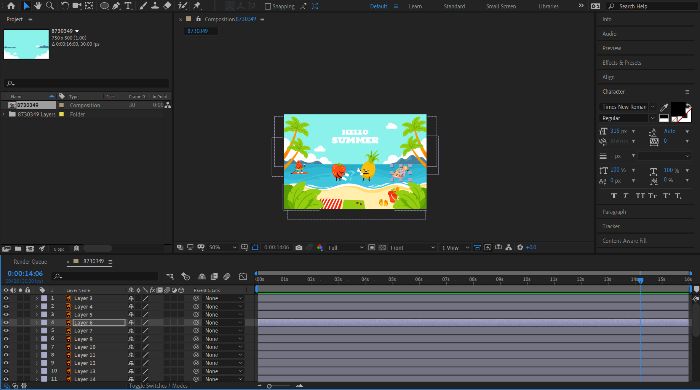700x390 pixels.
Task: Select the Ellipse shape tool
Action: point(104,6)
